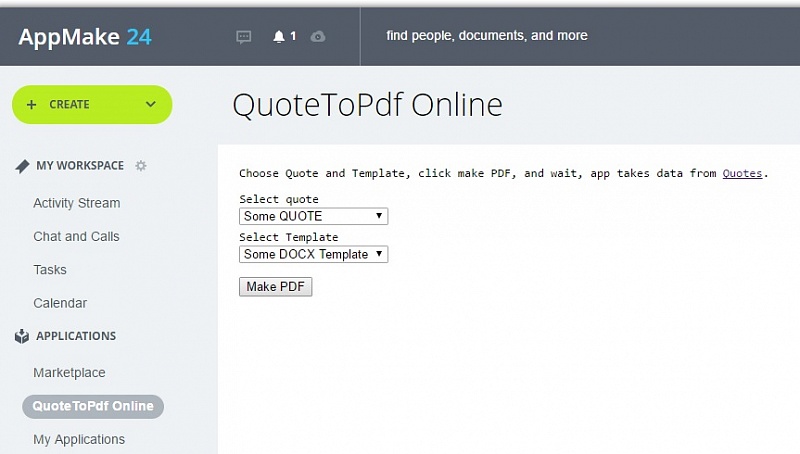Click the cloud status icon in header

tap(318, 37)
